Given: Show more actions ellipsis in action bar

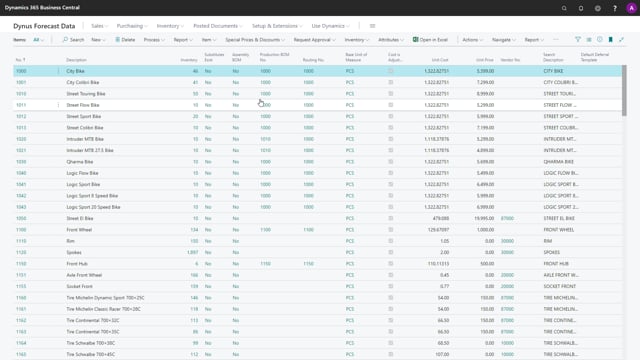Looking at the screenshot, I should point(556,40).
